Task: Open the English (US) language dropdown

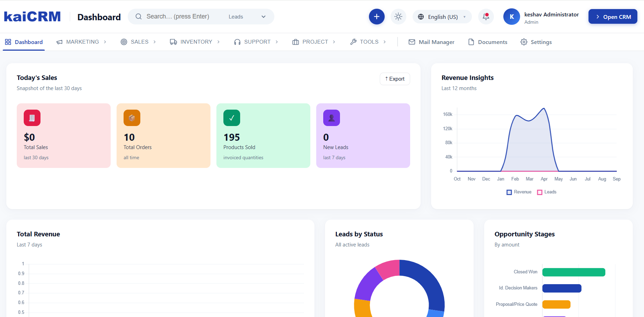Action: pos(442,17)
